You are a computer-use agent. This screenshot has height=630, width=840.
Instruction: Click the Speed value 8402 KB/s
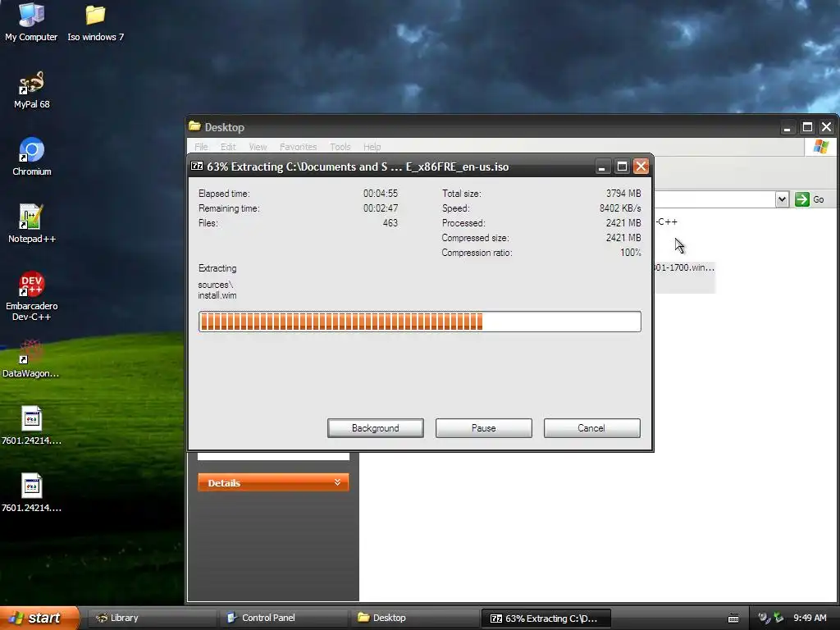click(x=620, y=208)
